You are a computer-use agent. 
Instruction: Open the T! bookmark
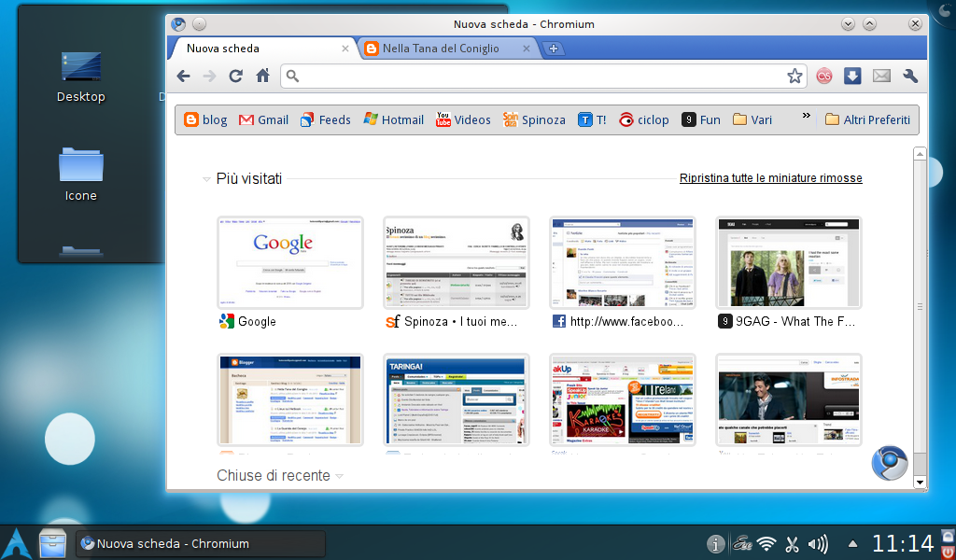pos(592,120)
